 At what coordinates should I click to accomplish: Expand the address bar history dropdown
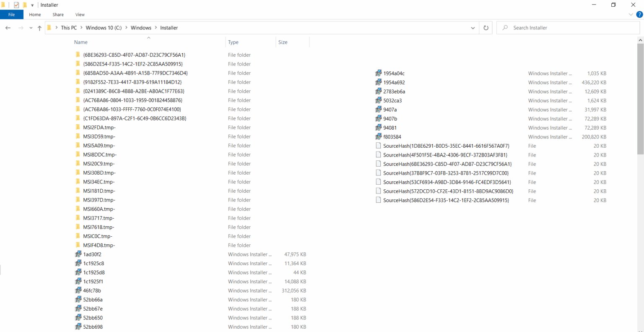click(473, 28)
